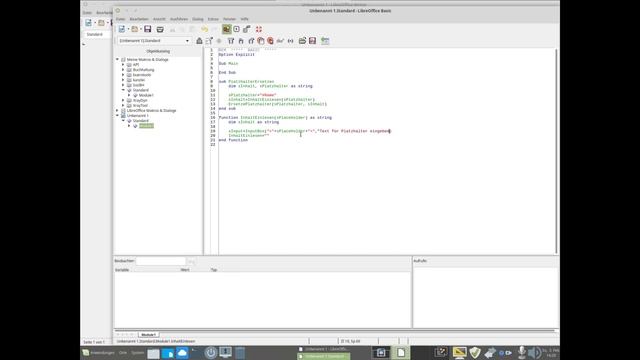The height and width of the screenshot is (360, 640).
Task: Click taskbar entry Unbenannt 1 LibreOffice
Action: point(323,349)
